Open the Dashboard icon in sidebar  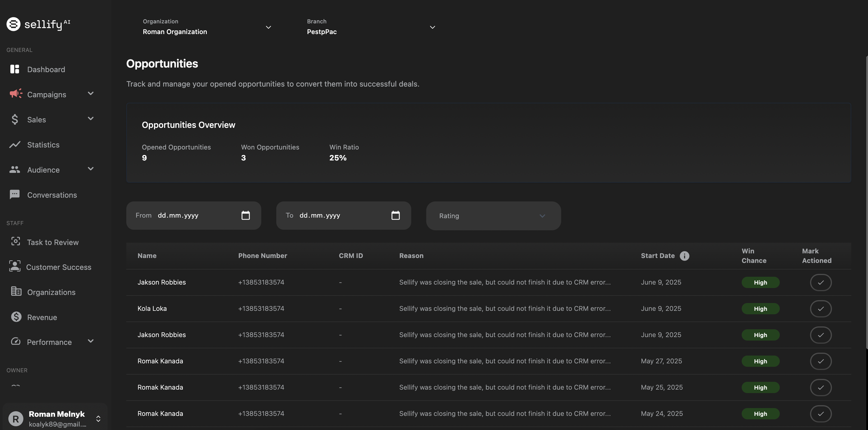click(14, 69)
